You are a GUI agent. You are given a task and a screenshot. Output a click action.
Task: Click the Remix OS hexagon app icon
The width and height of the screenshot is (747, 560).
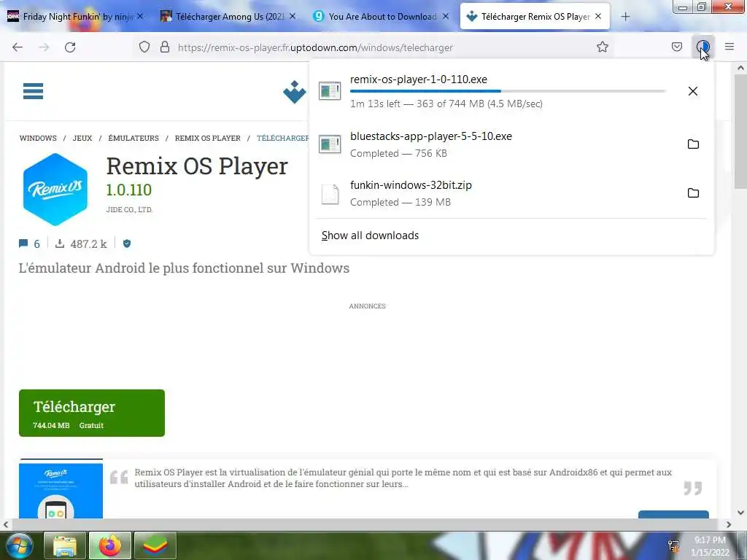pyautogui.click(x=55, y=189)
